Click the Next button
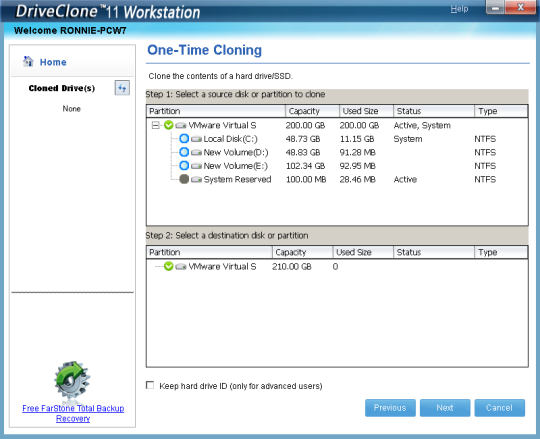 pos(445,408)
